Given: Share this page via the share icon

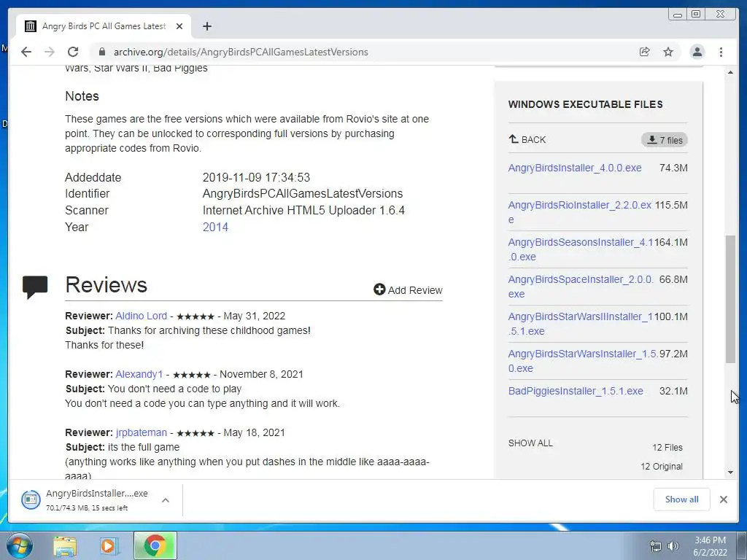Looking at the screenshot, I should pos(645,52).
